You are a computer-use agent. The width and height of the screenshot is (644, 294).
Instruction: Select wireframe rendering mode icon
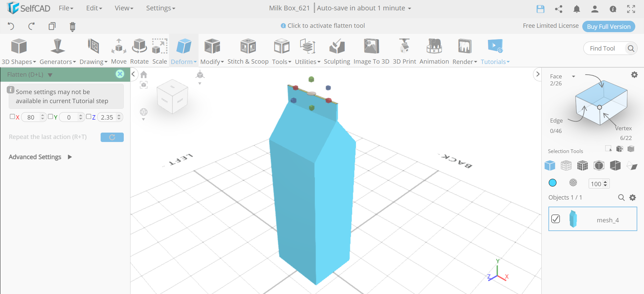(566, 165)
